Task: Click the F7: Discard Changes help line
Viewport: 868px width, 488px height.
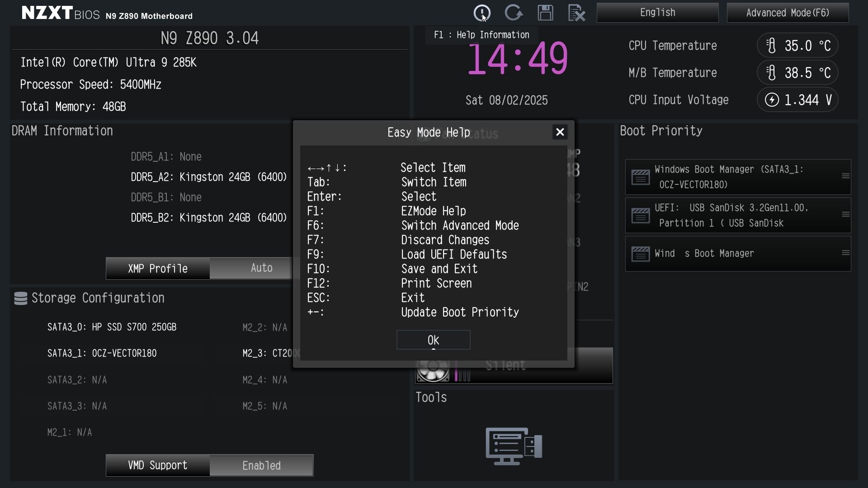Action: 398,240
